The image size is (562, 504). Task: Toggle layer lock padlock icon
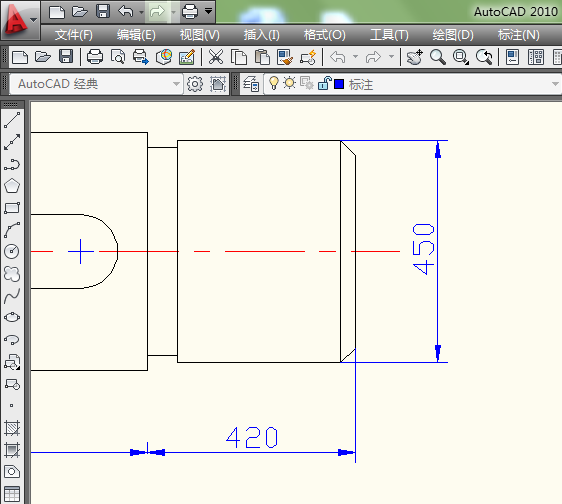pos(324,83)
